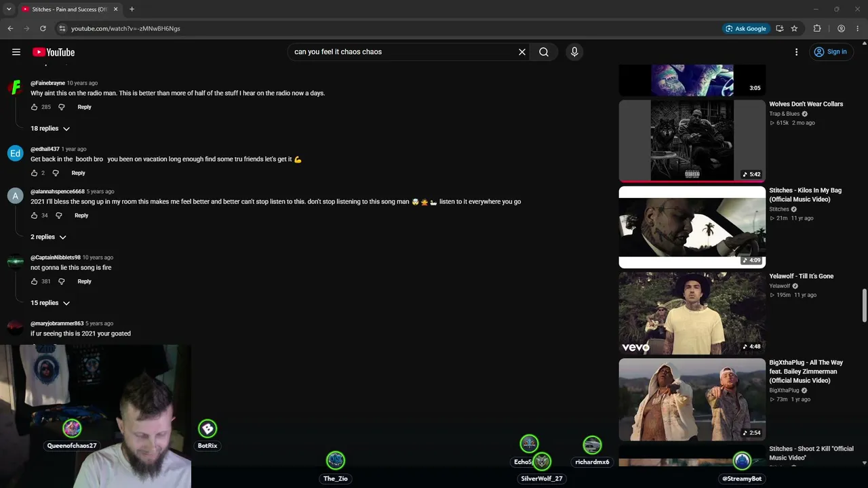Viewport: 868px width, 488px height.
Task: Click Sign in button
Action: pos(830,52)
